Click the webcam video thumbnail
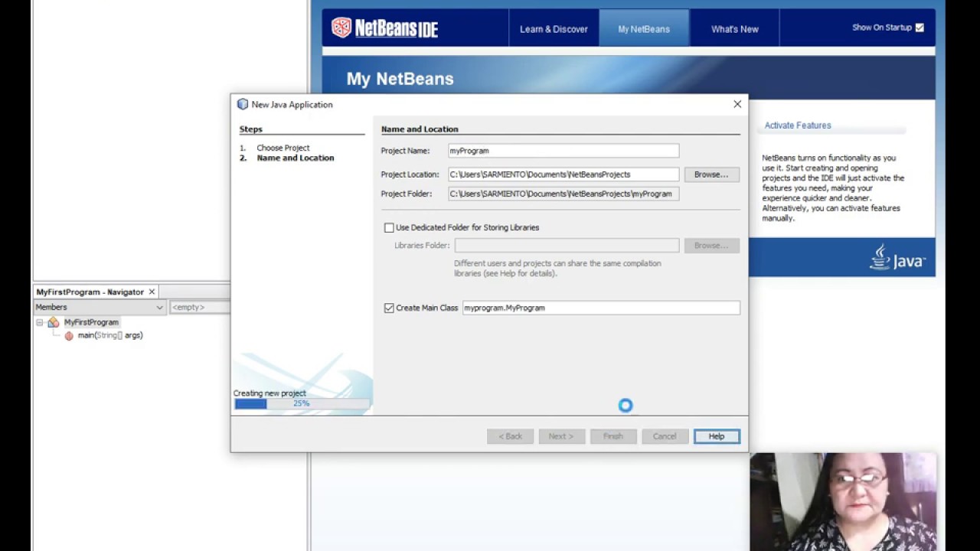 coord(843,501)
